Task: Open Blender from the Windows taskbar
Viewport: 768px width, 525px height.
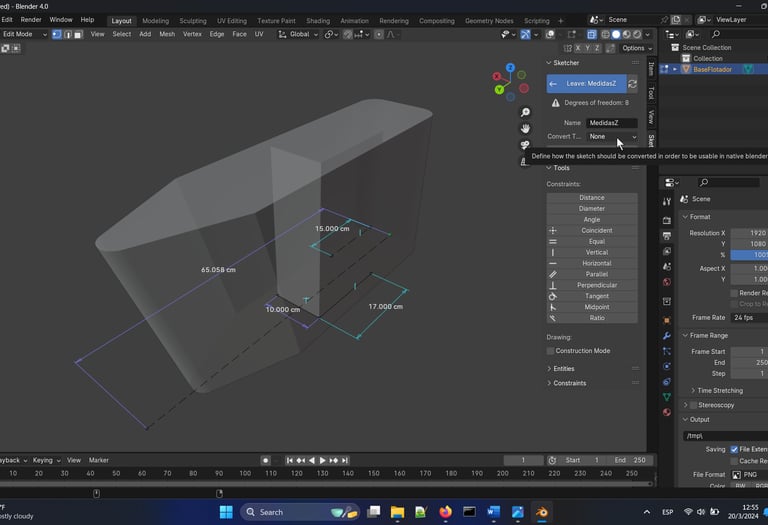Action: 542,512
